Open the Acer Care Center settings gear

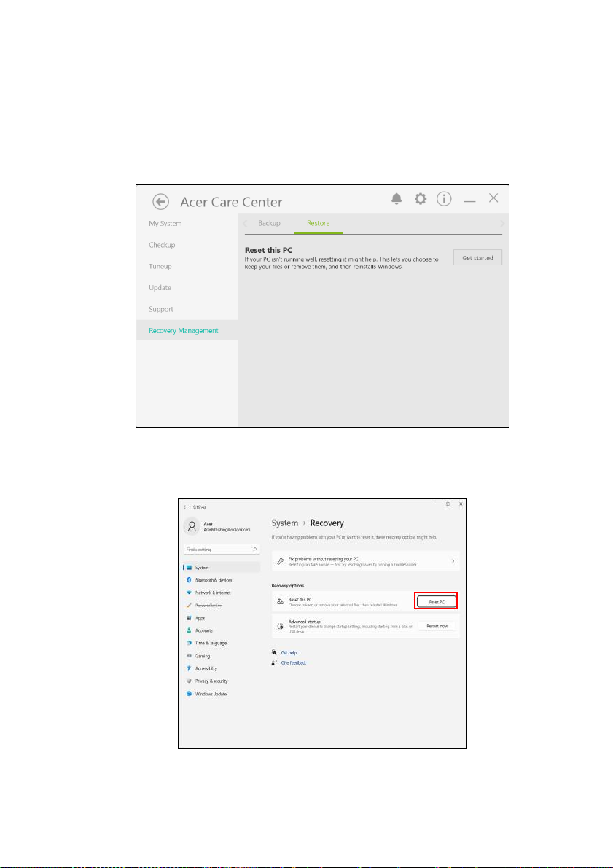pos(421,199)
